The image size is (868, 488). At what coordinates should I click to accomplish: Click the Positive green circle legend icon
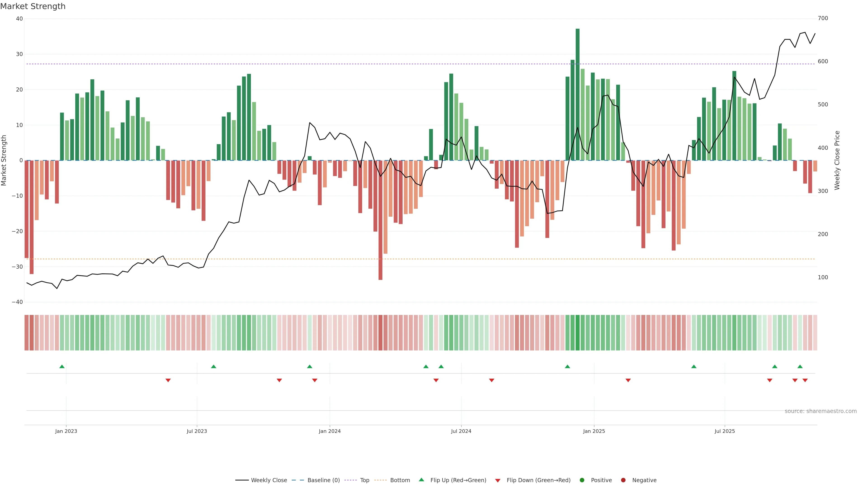pyautogui.click(x=582, y=480)
